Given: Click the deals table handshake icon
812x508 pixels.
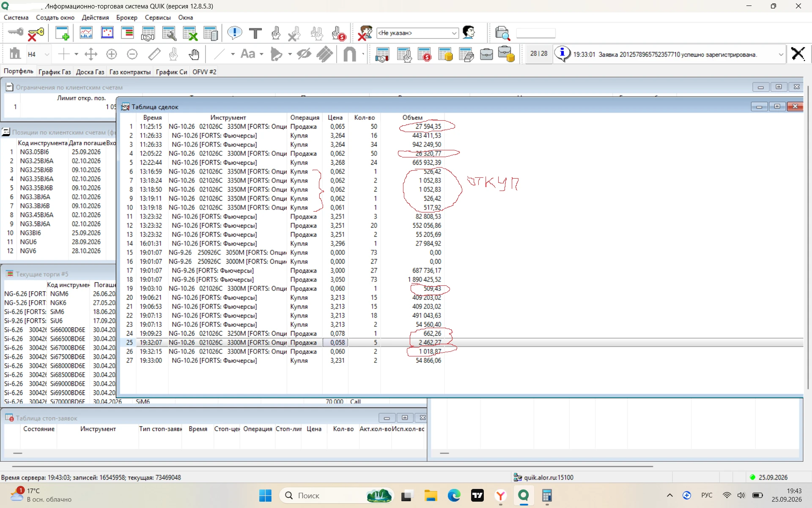Looking at the screenshot, I should click(148, 33).
